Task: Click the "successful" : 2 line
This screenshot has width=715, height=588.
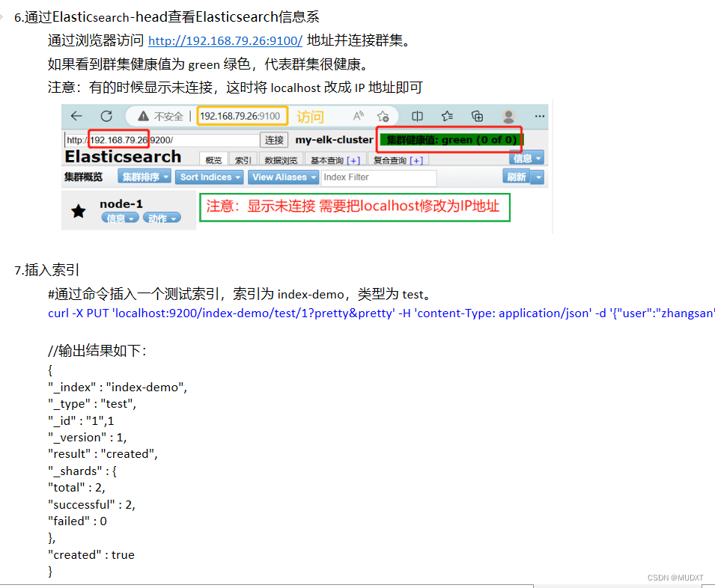Action: click(91, 504)
